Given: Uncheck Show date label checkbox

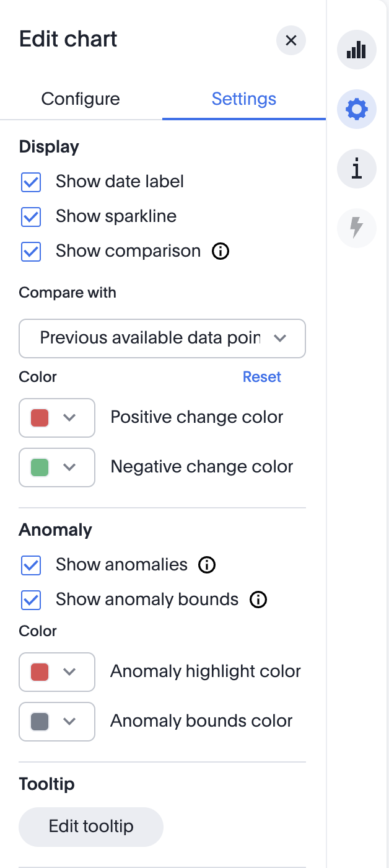Looking at the screenshot, I should 31,182.
